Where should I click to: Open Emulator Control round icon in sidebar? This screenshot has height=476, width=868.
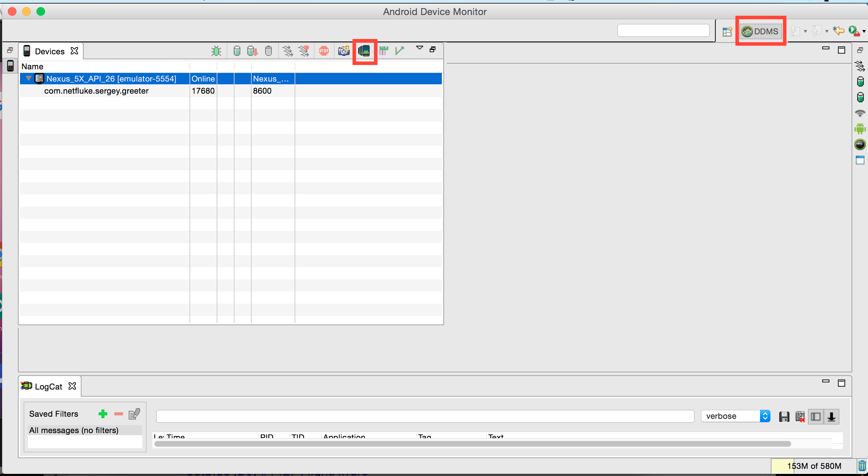[x=860, y=144]
